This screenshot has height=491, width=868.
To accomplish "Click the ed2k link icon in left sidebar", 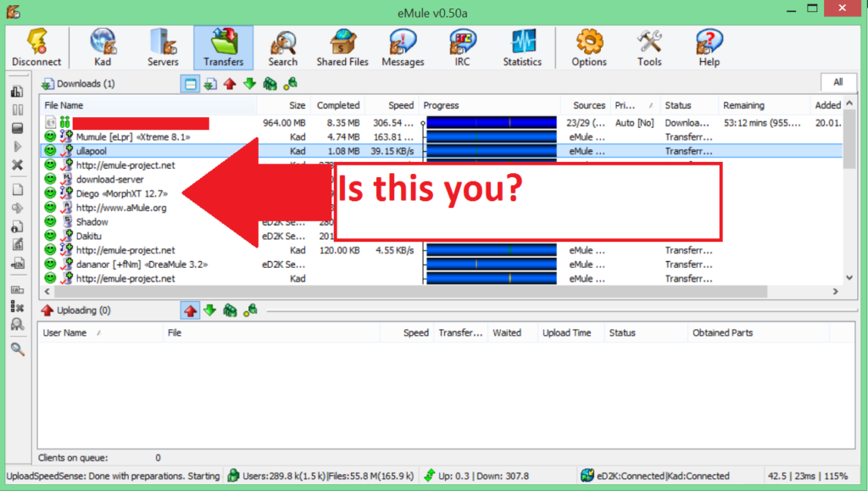I will 17,264.
